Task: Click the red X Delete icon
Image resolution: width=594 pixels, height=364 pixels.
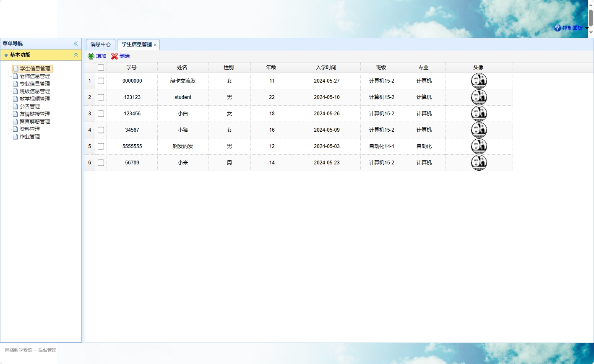Action: click(115, 56)
